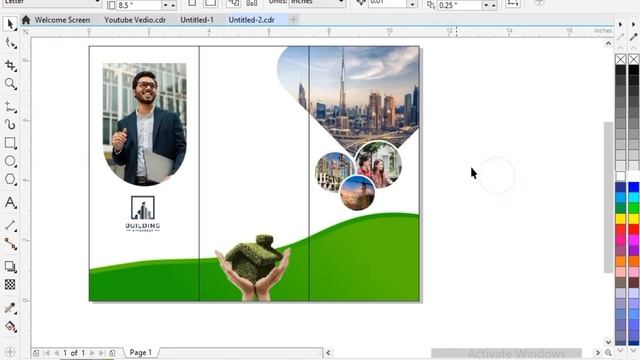Click the No Color swatch in left palette
Viewport: 640px width, 360px height.
coord(620,60)
